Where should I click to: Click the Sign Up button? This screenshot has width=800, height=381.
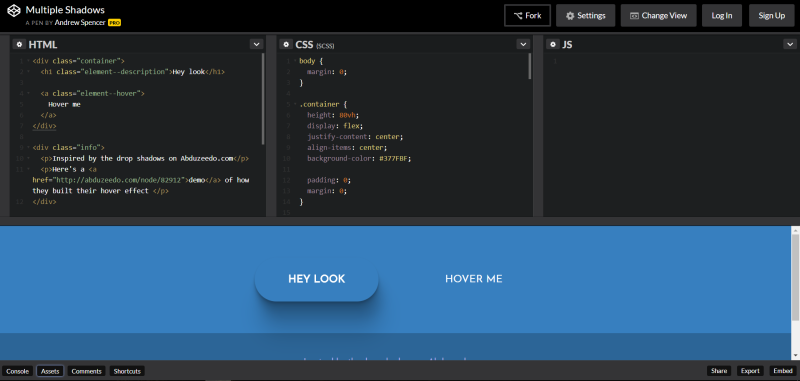771,15
